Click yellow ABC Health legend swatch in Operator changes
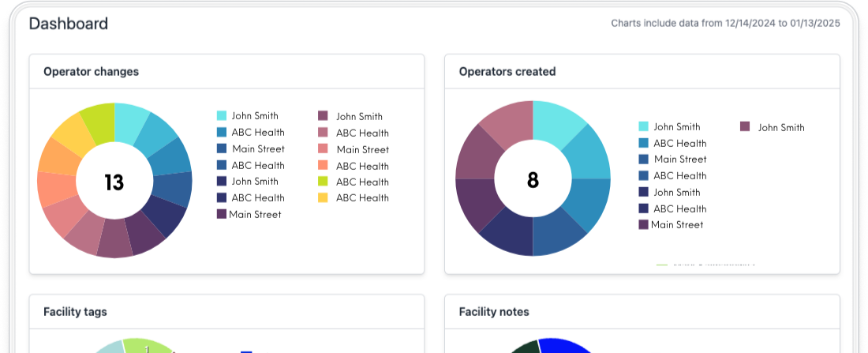The height and width of the screenshot is (353, 868). coord(323,198)
